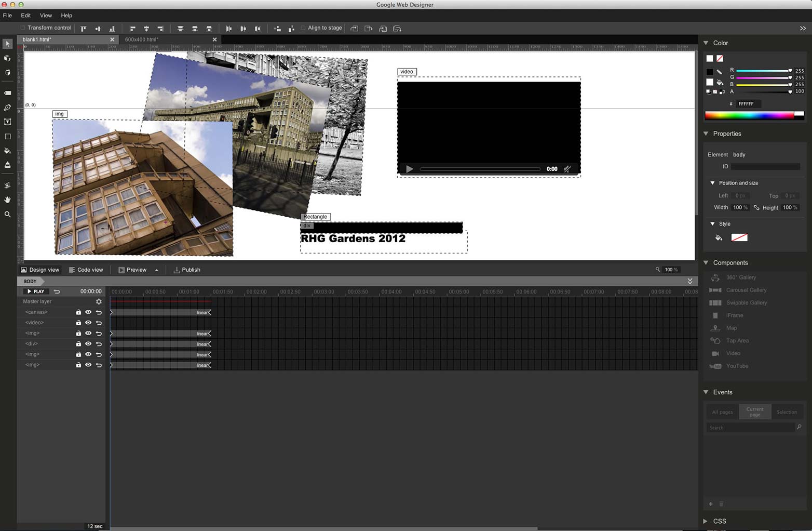This screenshot has height=531, width=812.
Task: Select the 3D object rotate tool
Action: pos(7,58)
